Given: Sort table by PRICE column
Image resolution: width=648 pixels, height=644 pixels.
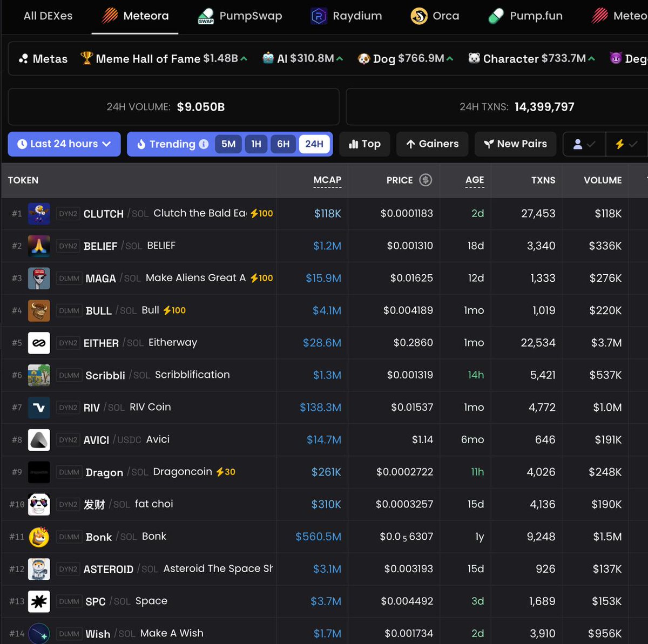Looking at the screenshot, I should click(x=400, y=180).
